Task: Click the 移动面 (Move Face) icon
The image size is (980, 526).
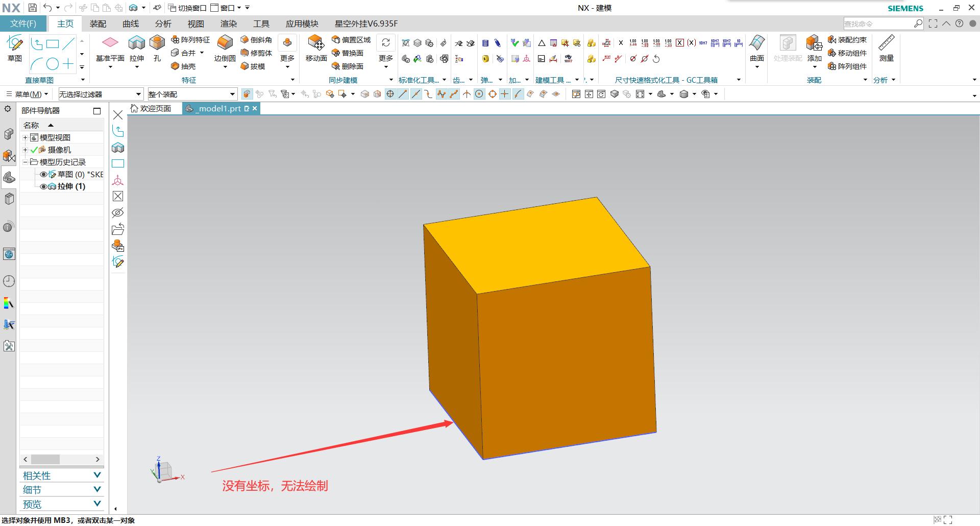Action: pos(316,45)
